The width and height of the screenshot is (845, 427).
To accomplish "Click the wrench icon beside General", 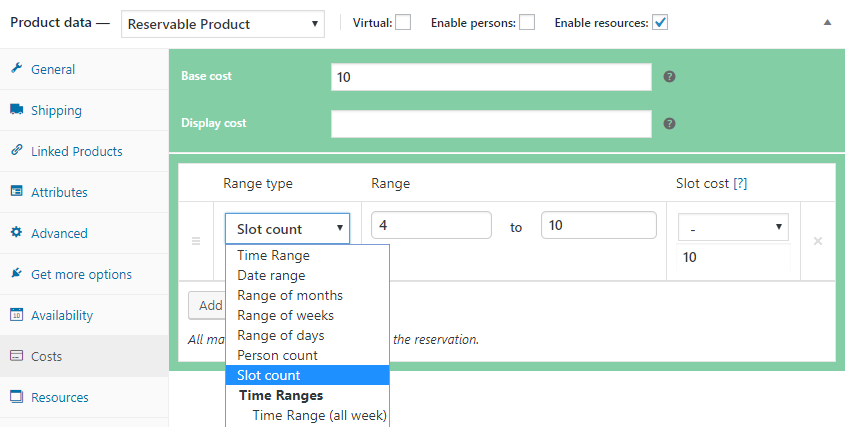I will (x=16, y=69).
